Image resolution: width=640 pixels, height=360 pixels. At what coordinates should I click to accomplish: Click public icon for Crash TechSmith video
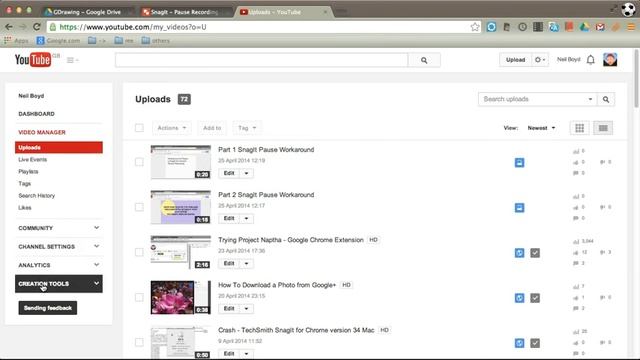pos(519,343)
